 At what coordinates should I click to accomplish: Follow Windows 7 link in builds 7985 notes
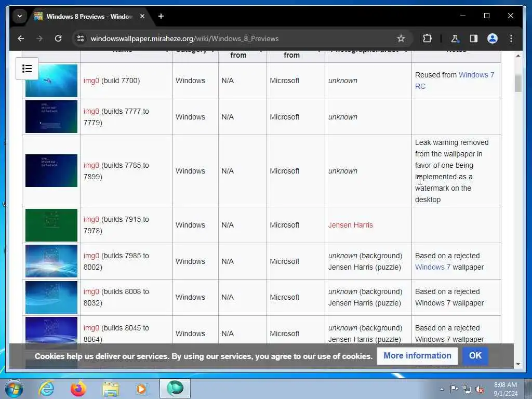(433, 267)
